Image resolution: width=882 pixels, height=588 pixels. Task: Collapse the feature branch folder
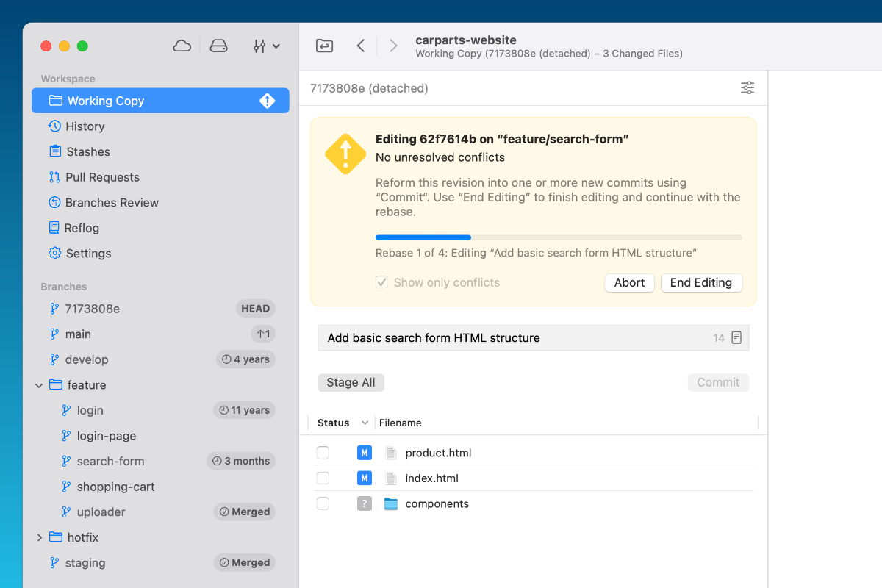(39, 385)
